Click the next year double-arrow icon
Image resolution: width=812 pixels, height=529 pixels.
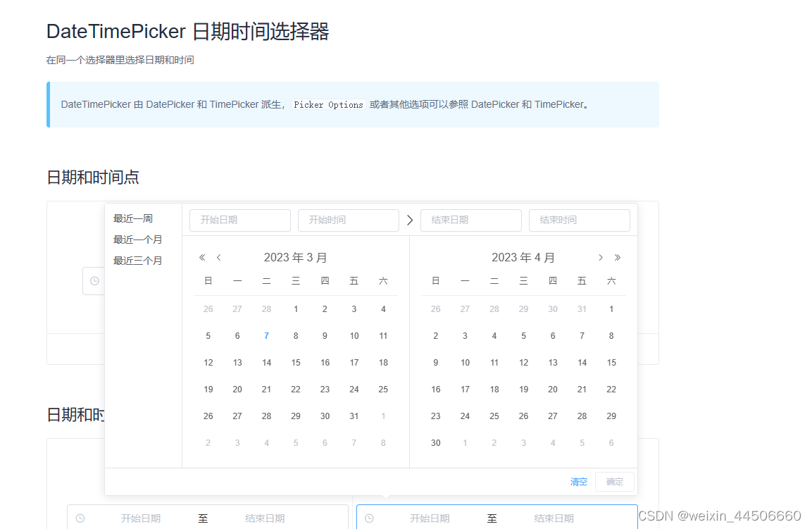click(618, 257)
